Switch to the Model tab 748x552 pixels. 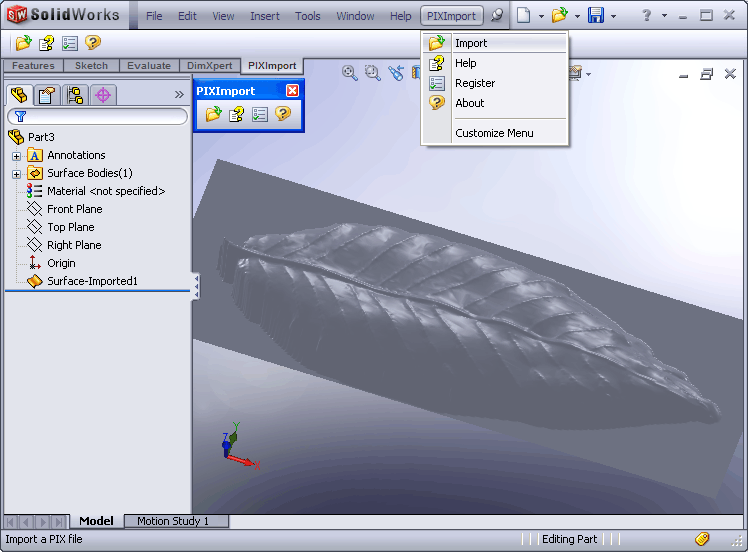coord(96,521)
